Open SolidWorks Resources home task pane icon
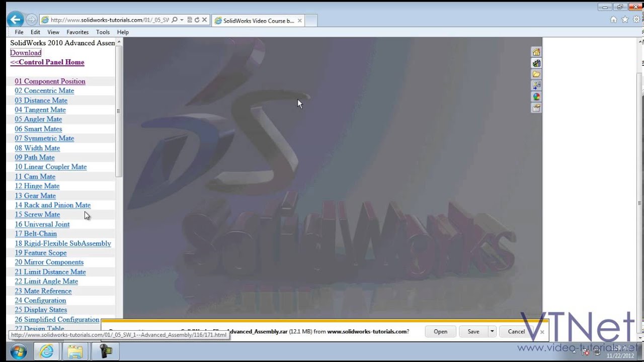 [x=536, y=52]
